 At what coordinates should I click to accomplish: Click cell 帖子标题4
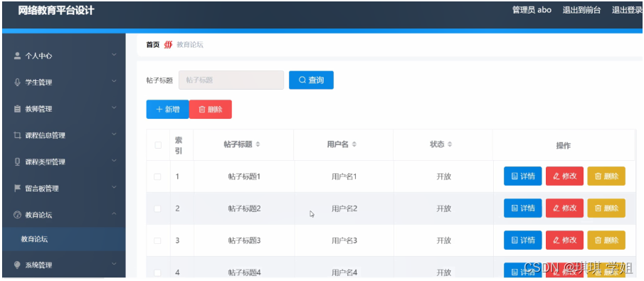[x=244, y=272]
